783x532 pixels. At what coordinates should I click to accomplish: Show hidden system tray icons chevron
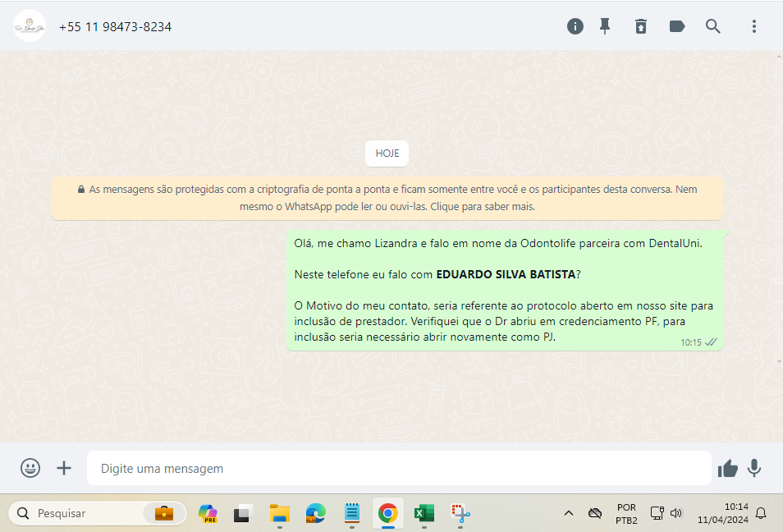[568, 513]
